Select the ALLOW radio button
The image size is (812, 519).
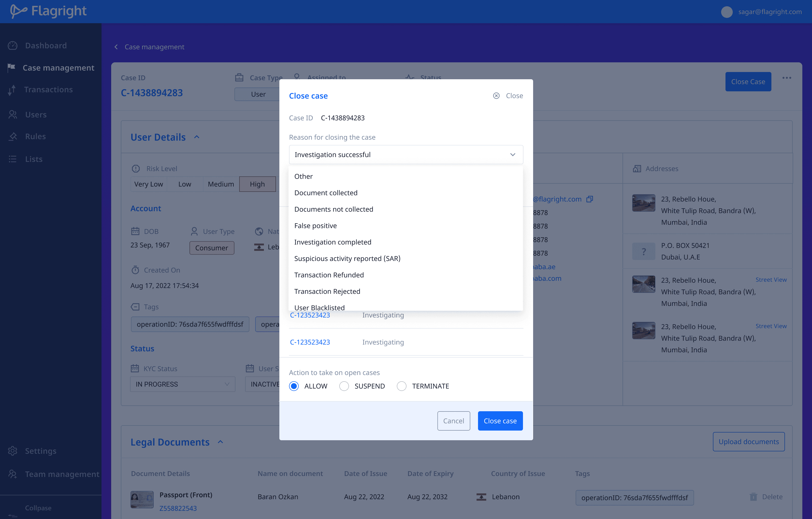coord(294,386)
